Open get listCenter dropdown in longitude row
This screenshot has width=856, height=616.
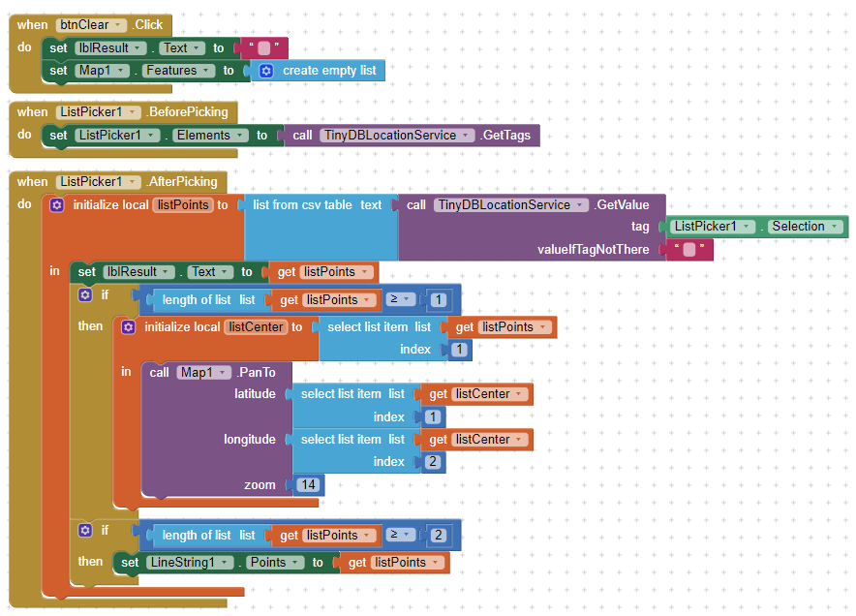tap(519, 440)
